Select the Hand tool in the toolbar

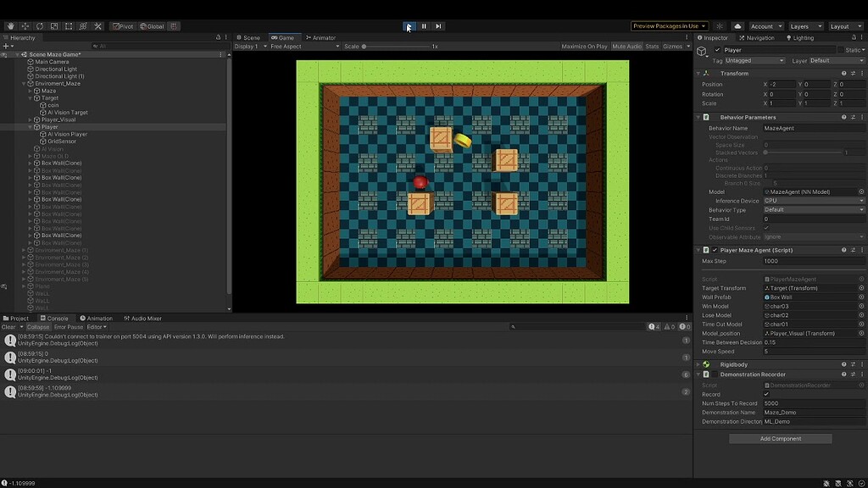tap(10, 26)
